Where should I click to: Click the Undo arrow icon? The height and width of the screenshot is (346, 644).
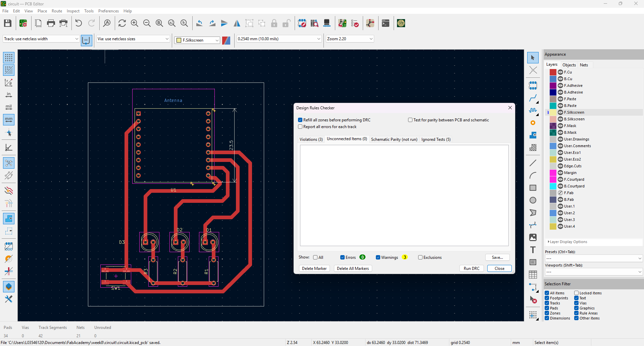(x=79, y=23)
